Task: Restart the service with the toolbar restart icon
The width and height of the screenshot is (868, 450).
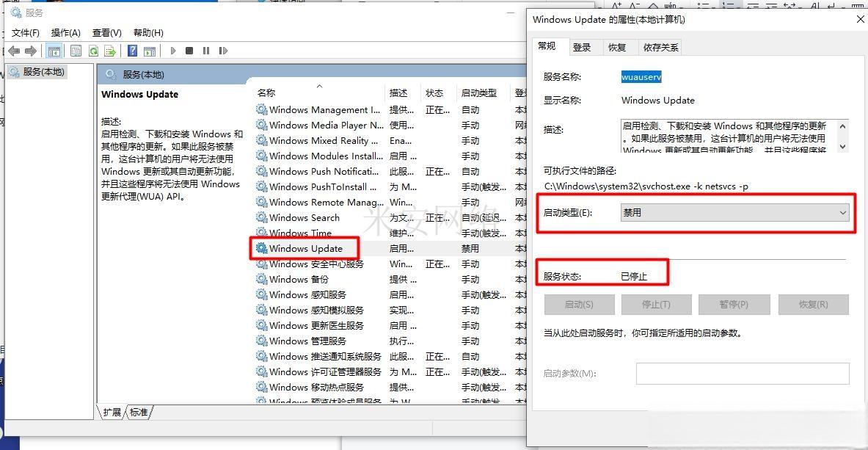Action: tap(223, 51)
